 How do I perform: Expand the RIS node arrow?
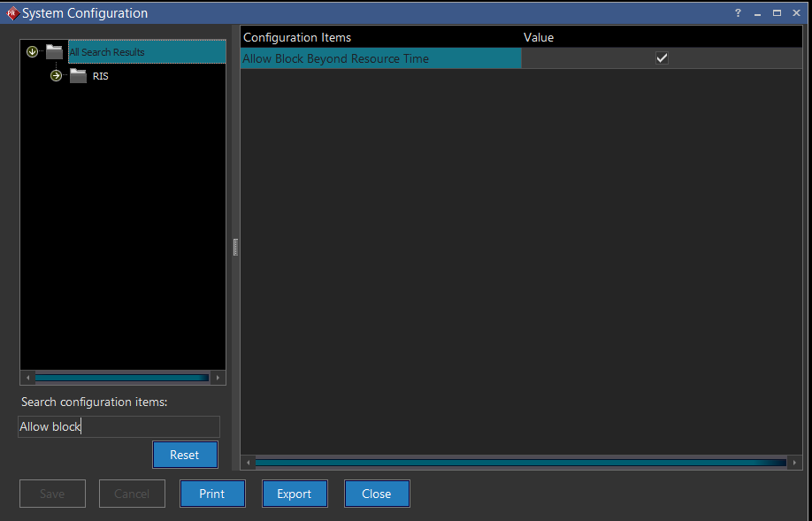(57, 76)
